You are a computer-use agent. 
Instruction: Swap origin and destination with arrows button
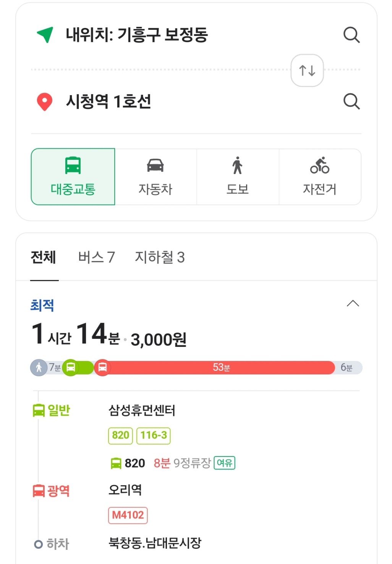pos(307,70)
